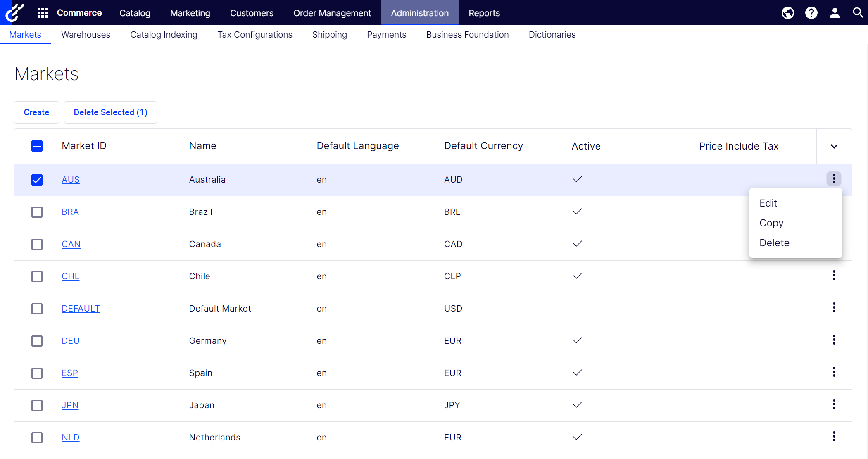This screenshot has width=868, height=459.
Task: Open the actions menu for Germany row
Action: click(834, 340)
